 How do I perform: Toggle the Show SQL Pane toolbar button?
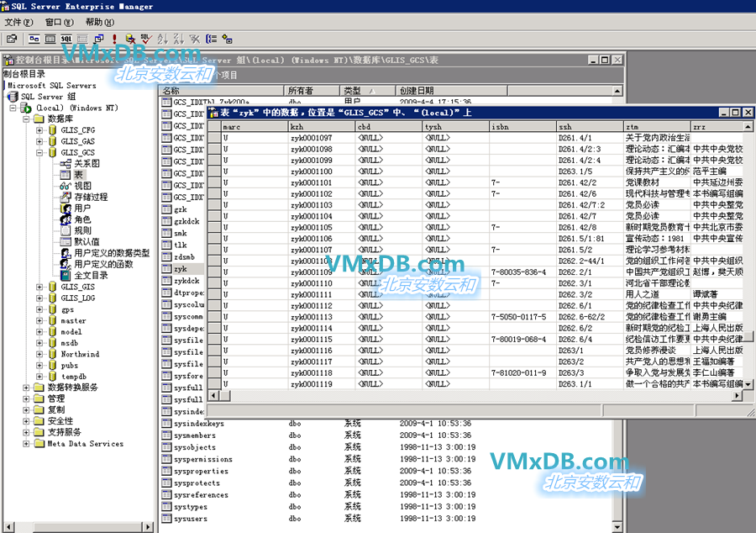[66, 39]
